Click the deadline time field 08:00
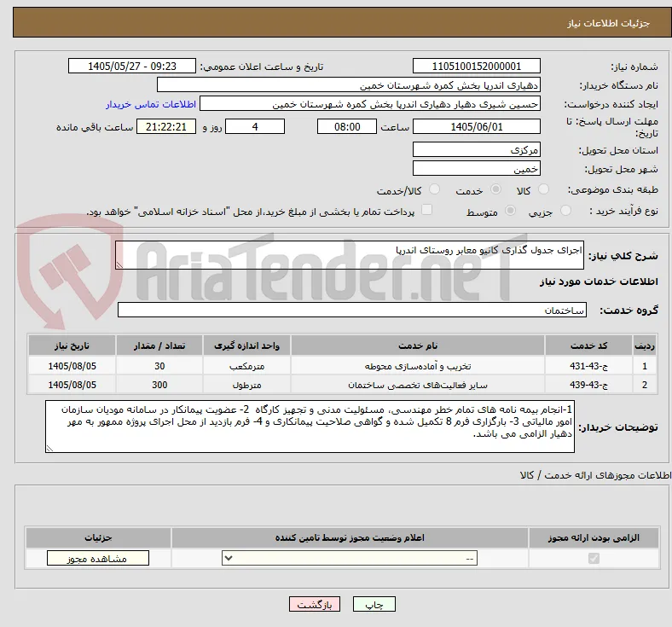The height and width of the screenshot is (627, 672). tap(347, 127)
